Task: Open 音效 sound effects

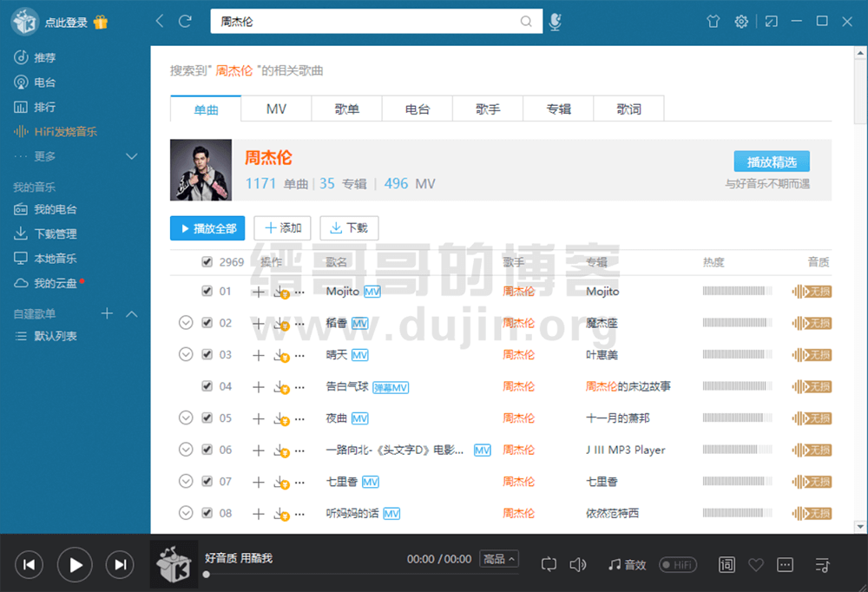Action: pyautogui.click(x=627, y=564)
